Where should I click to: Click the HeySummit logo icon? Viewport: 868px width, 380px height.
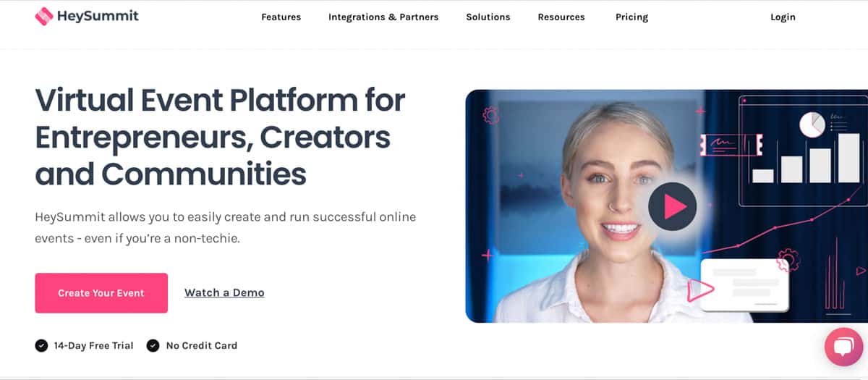pyautogui.click(x=44, y=16)
